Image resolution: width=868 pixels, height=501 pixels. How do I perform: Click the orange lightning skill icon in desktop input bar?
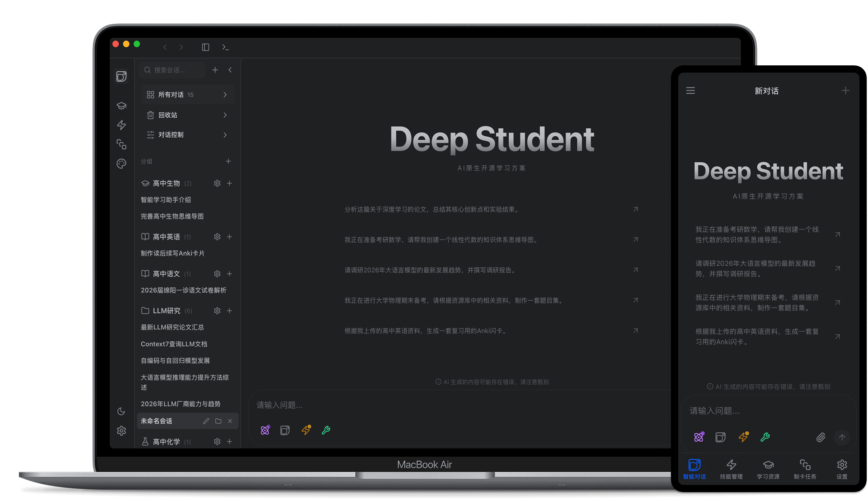[306, 430]
